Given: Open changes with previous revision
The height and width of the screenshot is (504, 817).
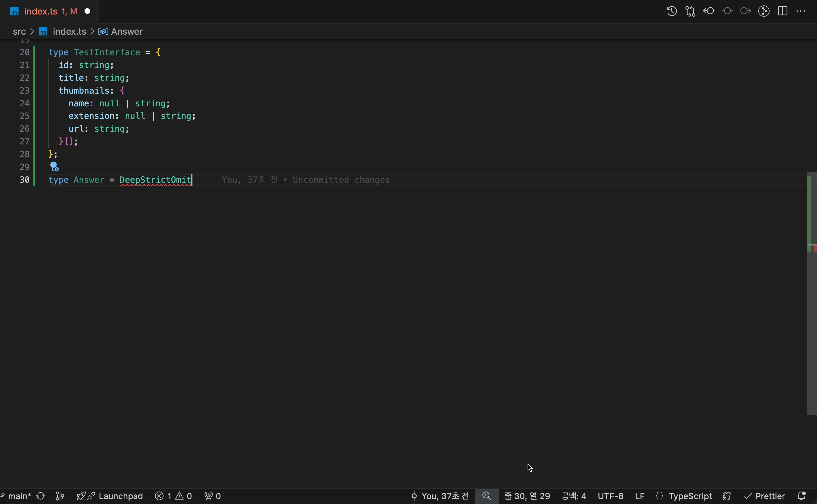Looking at the screenshot, I should pos(709,11).
